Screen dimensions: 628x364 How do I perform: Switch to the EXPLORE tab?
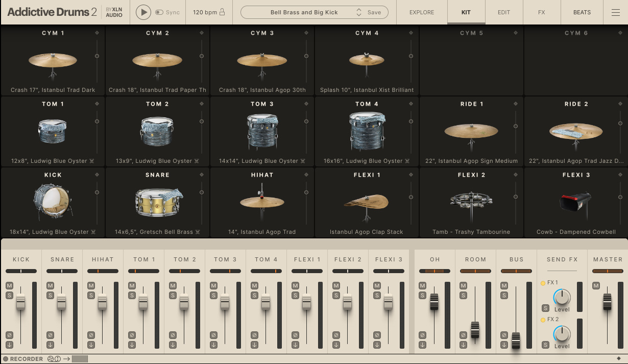click(422, 12)
